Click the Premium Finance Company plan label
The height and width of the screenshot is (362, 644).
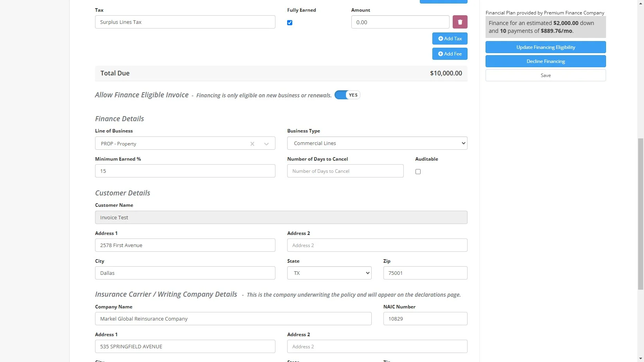click(545, 13)
